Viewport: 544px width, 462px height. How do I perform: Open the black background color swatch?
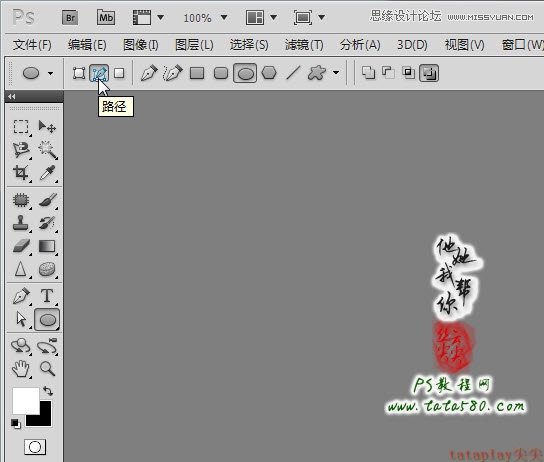click(x=43, y=419)
